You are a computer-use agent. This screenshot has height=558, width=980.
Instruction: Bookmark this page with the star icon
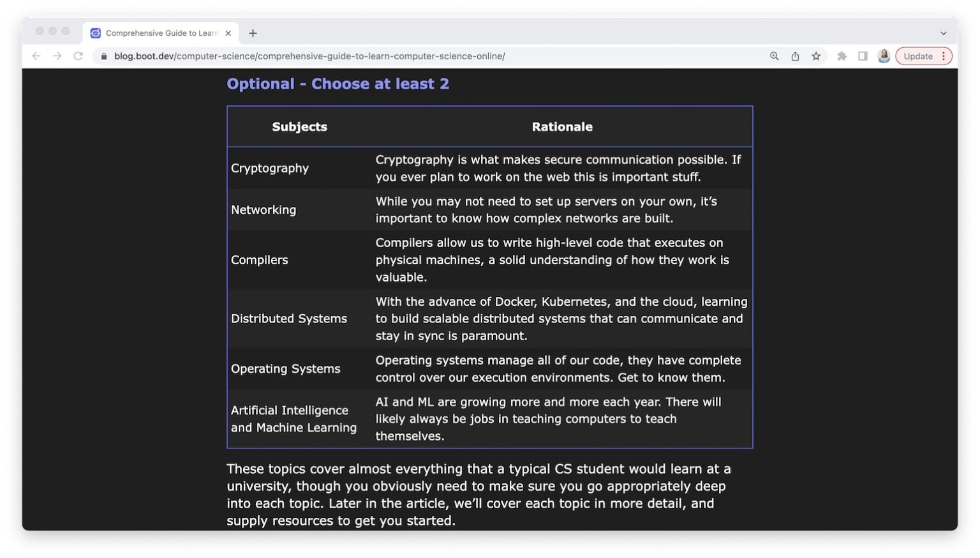point(816,56)
